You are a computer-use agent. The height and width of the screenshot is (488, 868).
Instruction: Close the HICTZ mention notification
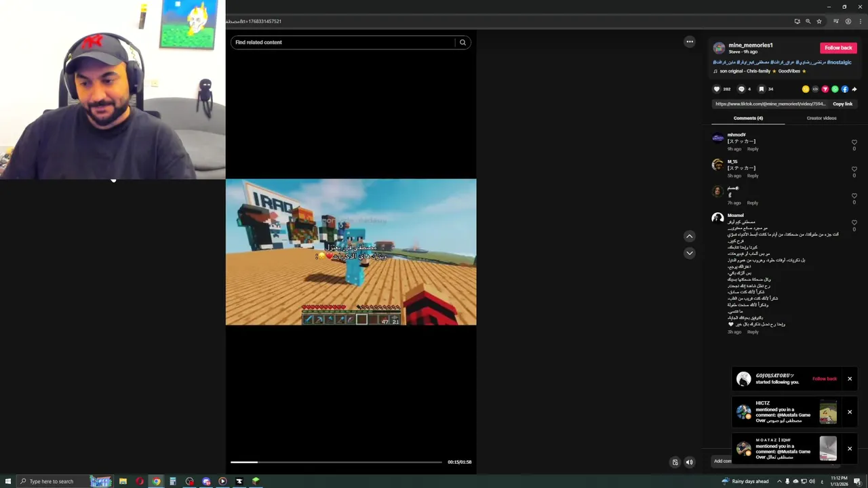click(x=849, y=411)
